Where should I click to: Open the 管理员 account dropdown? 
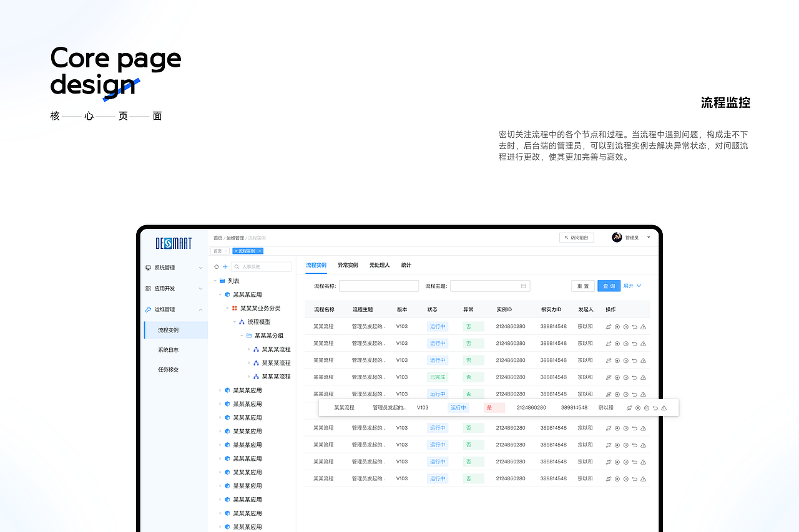(x=632, y=237)
